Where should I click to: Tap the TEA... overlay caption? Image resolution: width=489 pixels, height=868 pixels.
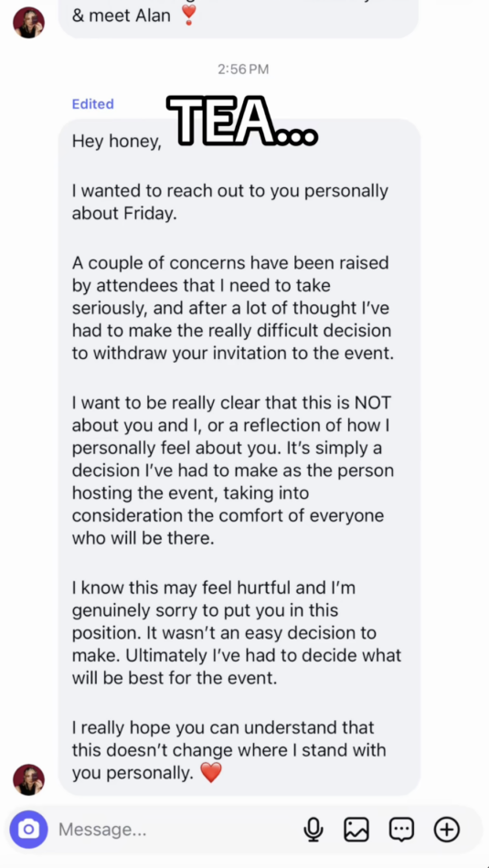(x=242, y=120)
